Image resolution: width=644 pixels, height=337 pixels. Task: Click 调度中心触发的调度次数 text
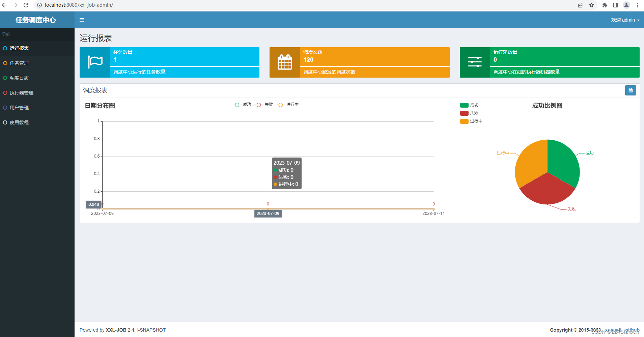click(x=329, y=72)
